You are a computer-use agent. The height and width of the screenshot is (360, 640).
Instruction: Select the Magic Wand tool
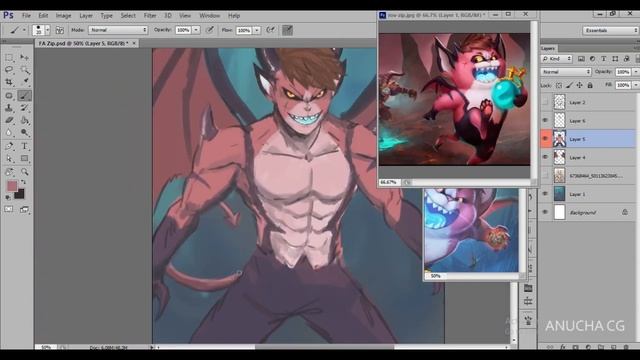point(24,70)
